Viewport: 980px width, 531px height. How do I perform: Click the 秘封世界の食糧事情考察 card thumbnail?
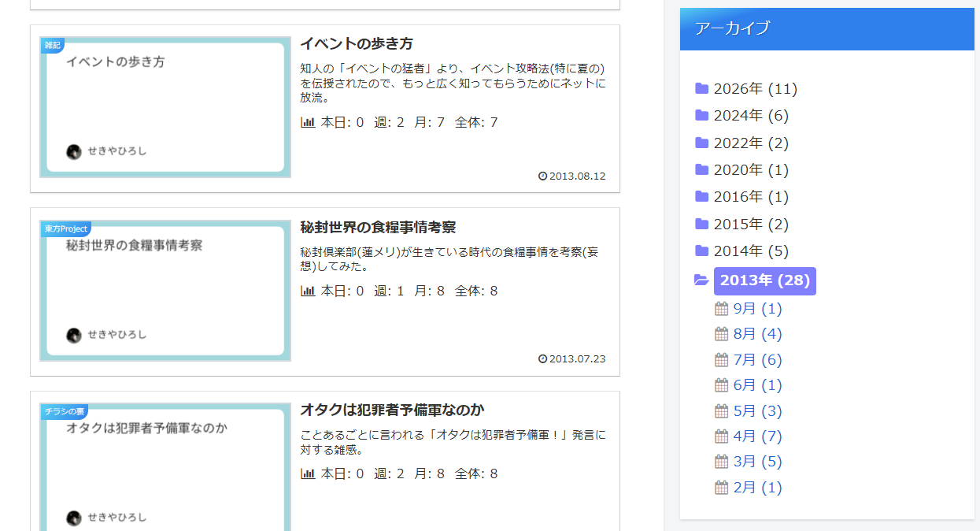point(165,291)
